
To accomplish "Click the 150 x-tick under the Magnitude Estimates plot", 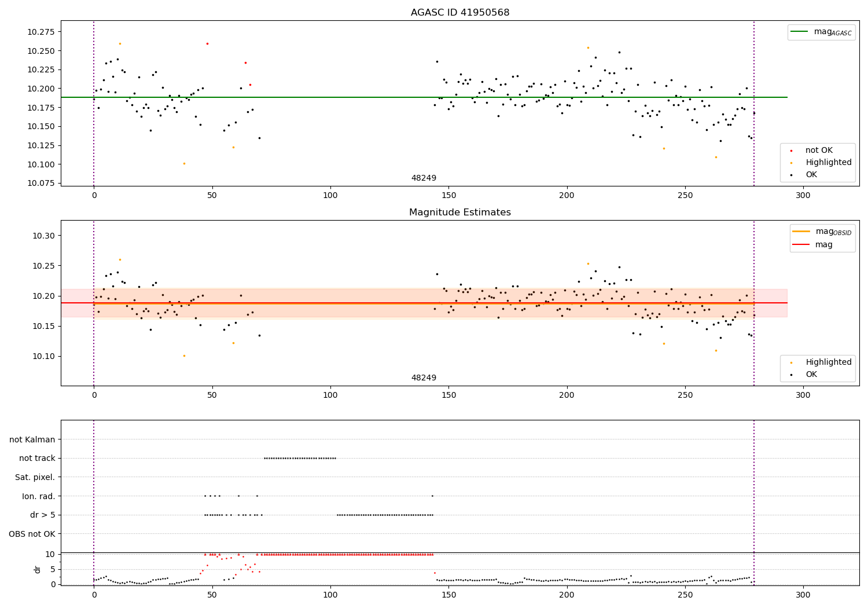I will click(x=448, y=395).
